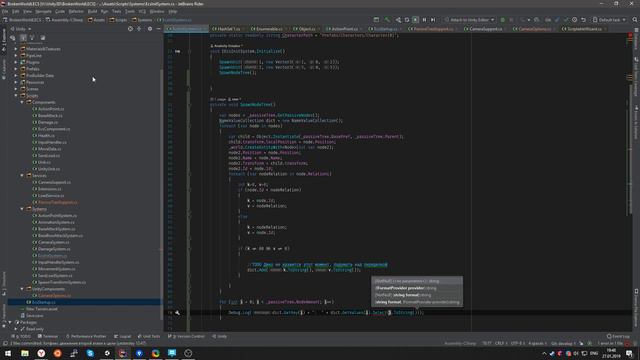
Task: Click the locate/scroll-from-source target icon
Action: point(130,29)
